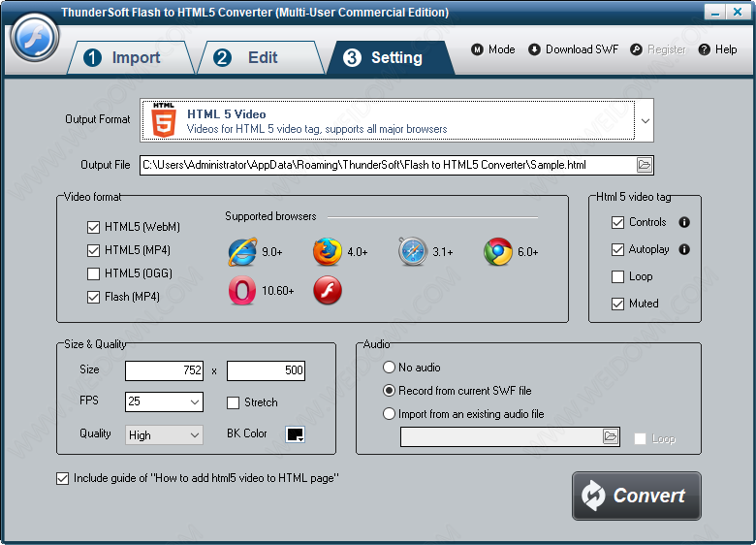Toggle the Autoplay checkbox
This screenshot has height=545, width=756.
pos(617,249)
